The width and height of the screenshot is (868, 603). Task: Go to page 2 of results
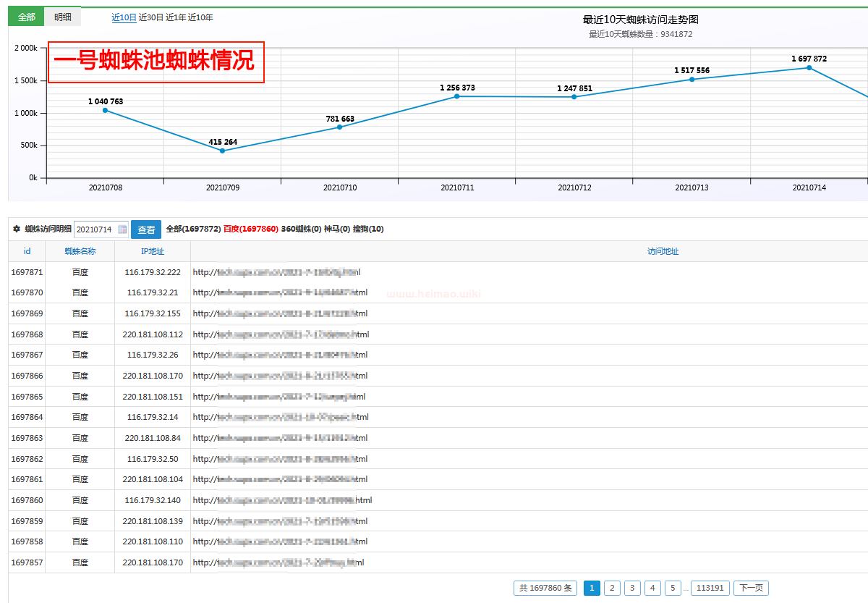click(x=612, y=588)
